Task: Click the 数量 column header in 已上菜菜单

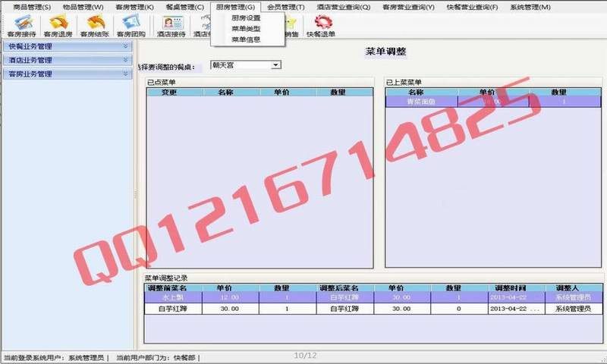Action: [x=565, y=92]
